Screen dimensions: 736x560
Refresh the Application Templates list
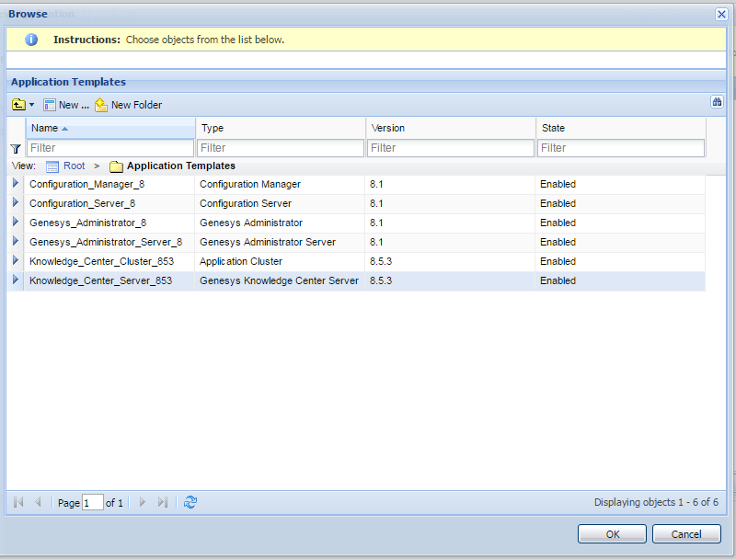click(x=190, y=502)
